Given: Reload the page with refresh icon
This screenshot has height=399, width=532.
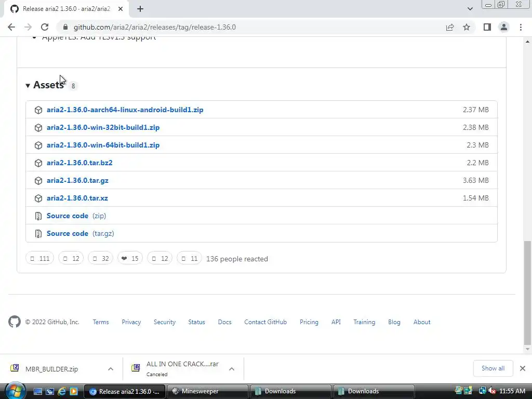Looking at the screenshot, I should 45,27.
